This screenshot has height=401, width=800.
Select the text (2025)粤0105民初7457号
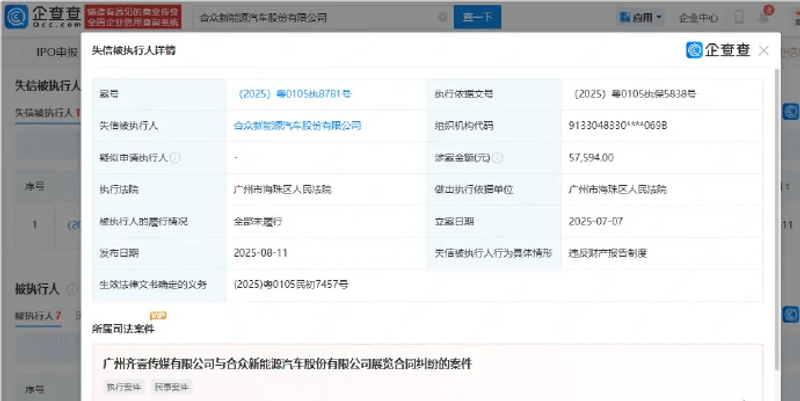[291, 285]
